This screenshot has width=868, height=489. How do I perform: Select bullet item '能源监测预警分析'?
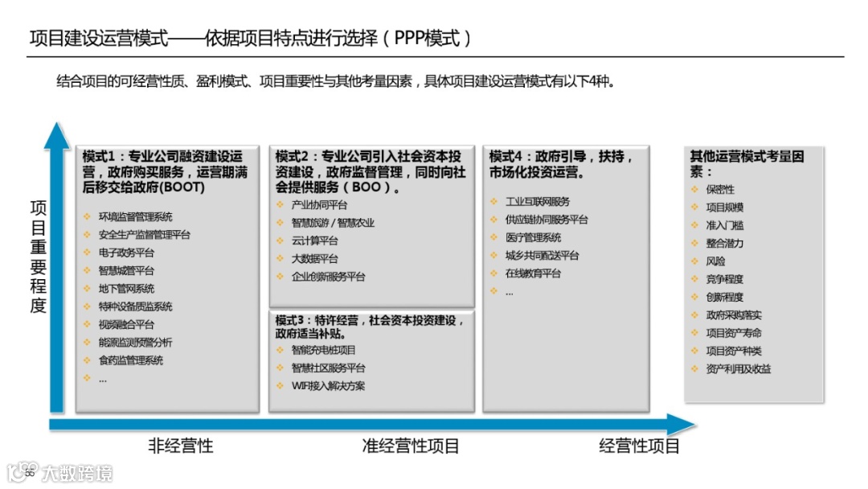point(135,343)
